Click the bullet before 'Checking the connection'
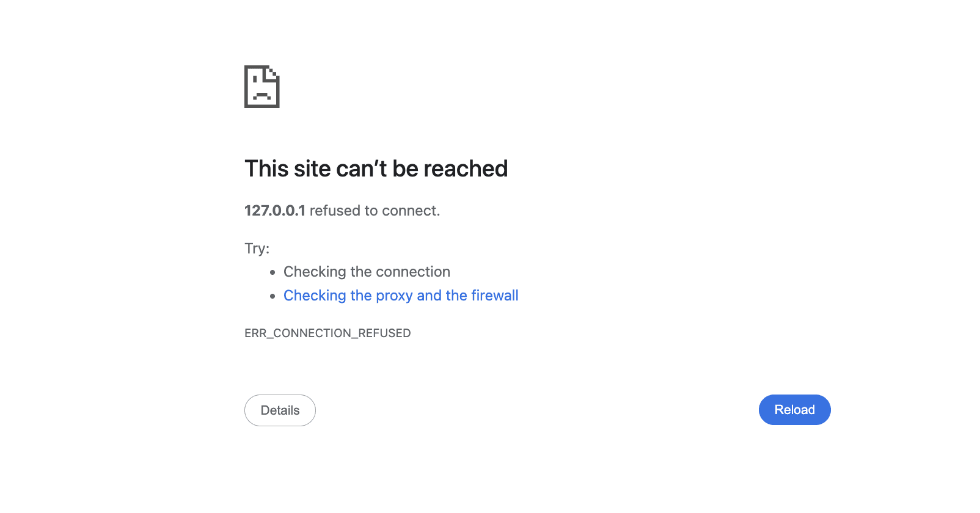This screenshot has height=513, width=980. click(x=272, y=272)
